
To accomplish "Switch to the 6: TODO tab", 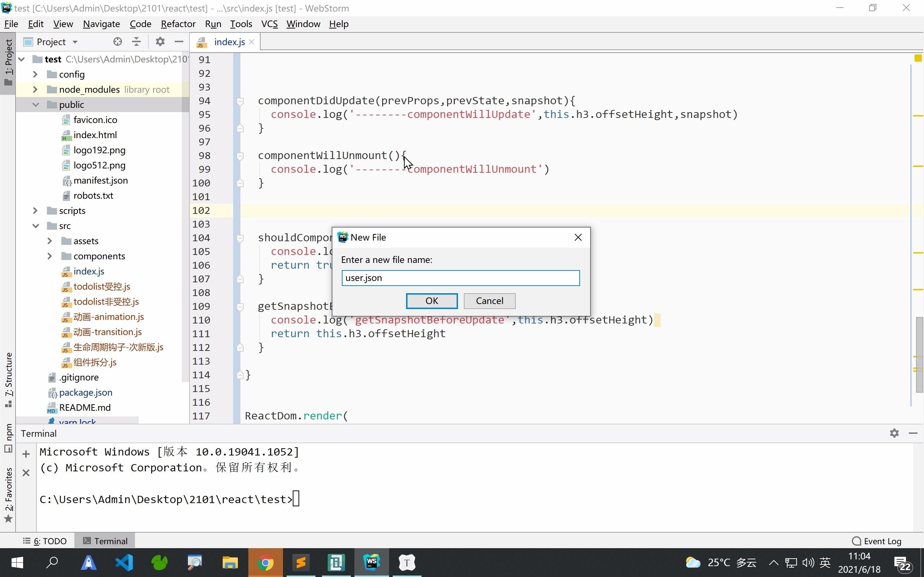I will coord(45,541).
